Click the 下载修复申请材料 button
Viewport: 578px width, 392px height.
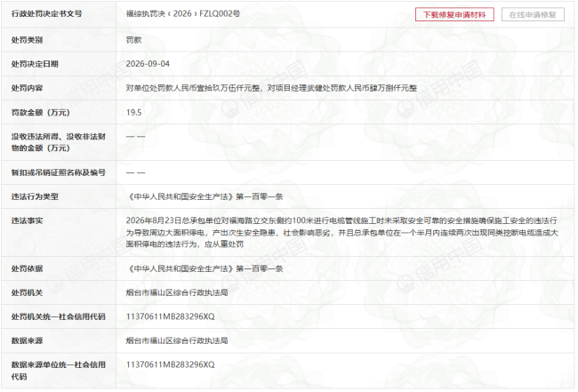454,15
